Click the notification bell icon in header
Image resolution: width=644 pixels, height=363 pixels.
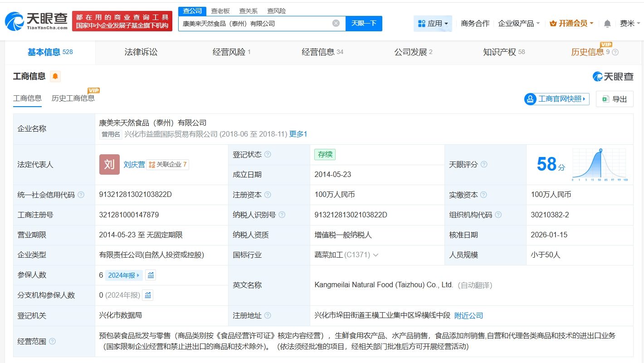(607, 24)
